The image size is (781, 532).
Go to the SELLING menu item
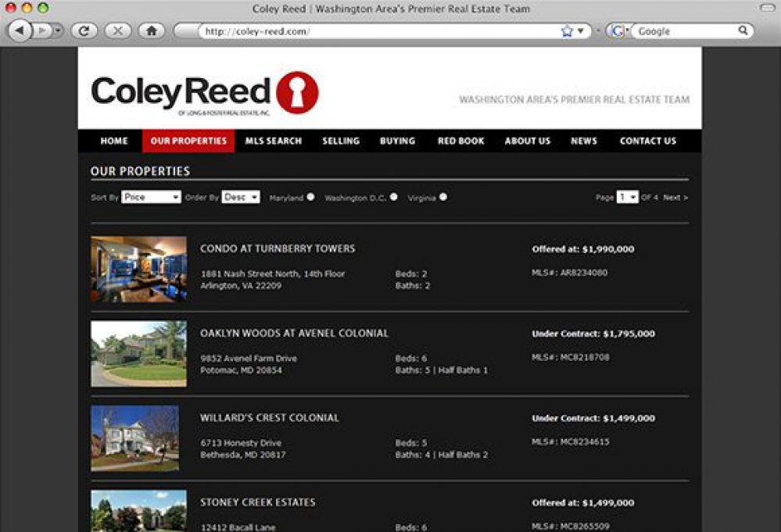341,141
